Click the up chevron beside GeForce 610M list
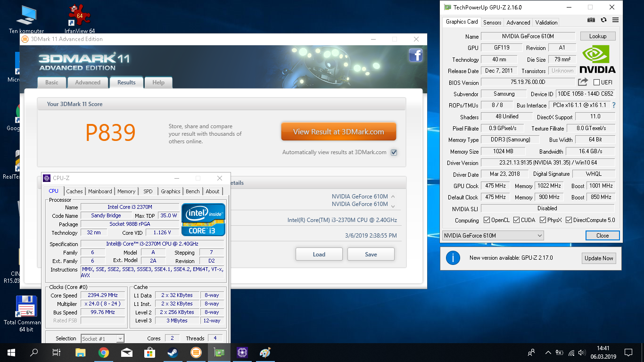This screenshot has height=362, width=644. [393, 197]
